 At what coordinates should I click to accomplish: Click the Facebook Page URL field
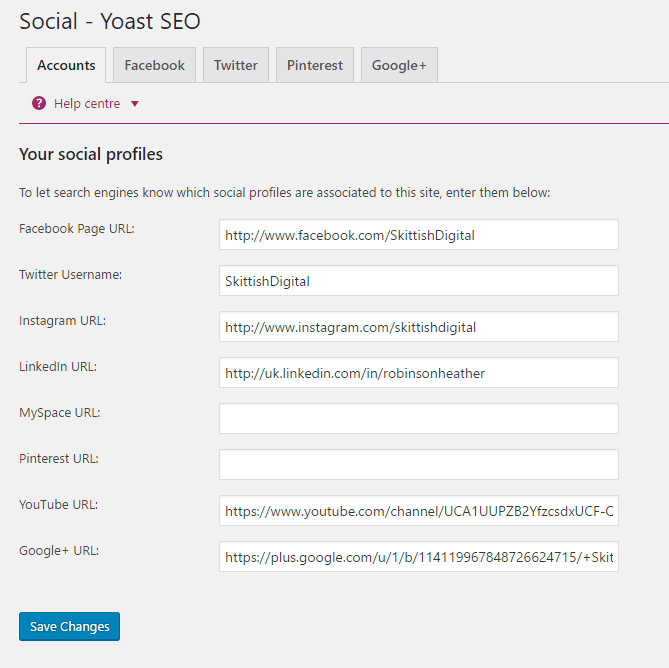pos(419,235)
